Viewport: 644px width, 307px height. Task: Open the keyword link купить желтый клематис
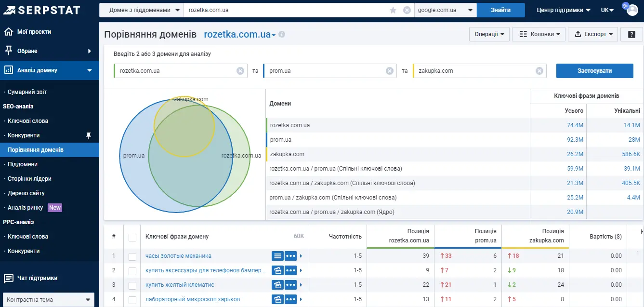180,285
